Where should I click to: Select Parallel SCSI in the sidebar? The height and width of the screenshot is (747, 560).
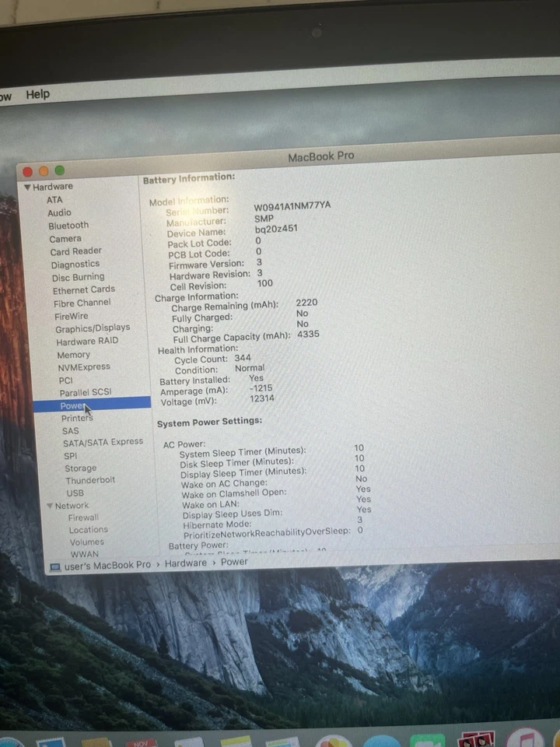[86, 393]
